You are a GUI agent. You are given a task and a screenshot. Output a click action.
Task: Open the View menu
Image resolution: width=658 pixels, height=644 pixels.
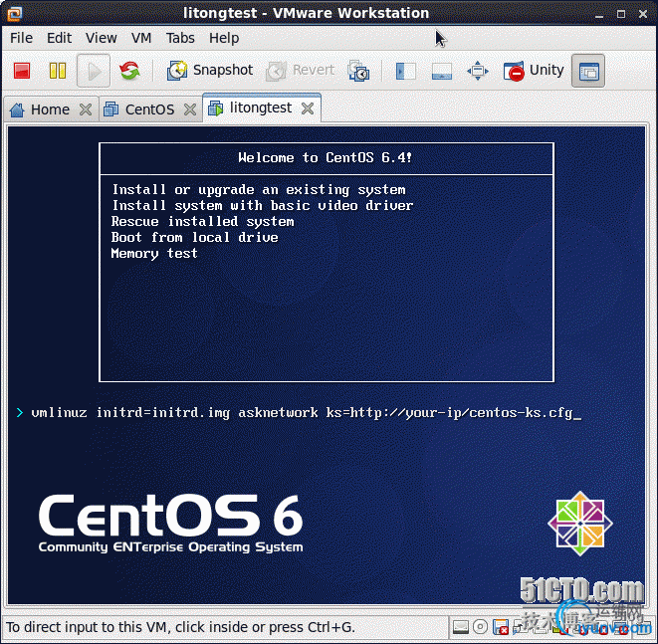point(102,38)
